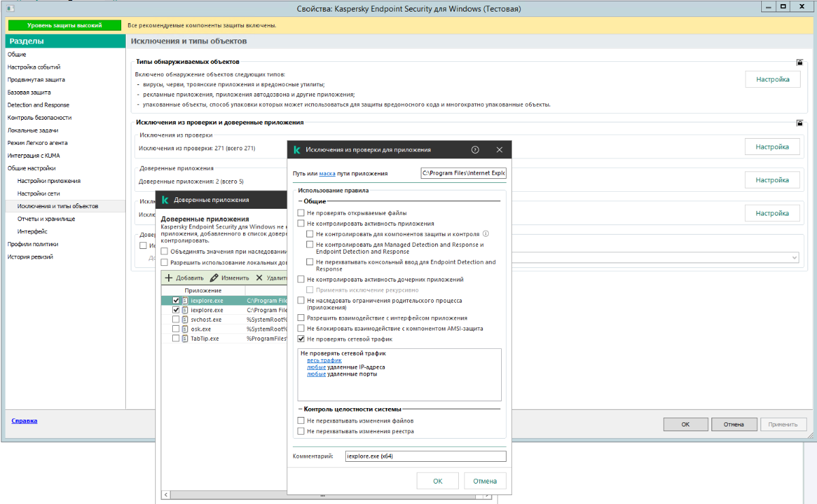
Task: Check the svchost.exe application checkbox
Action: coord(176,319)
